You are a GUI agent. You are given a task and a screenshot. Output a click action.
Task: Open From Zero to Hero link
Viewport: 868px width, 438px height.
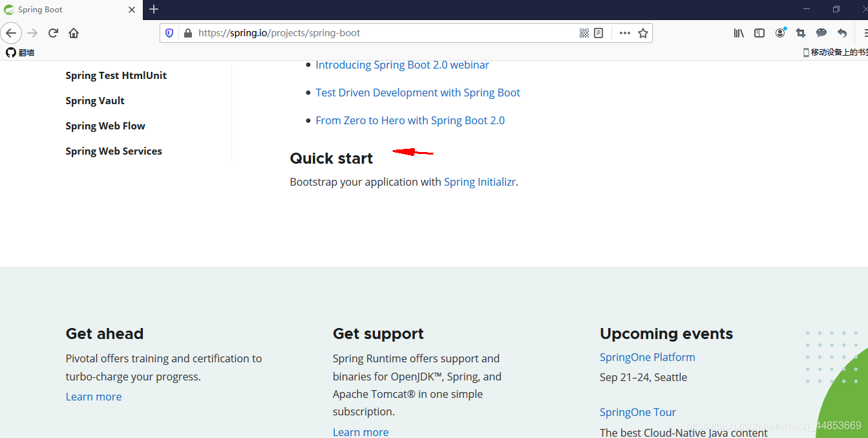tap(410, 120)
